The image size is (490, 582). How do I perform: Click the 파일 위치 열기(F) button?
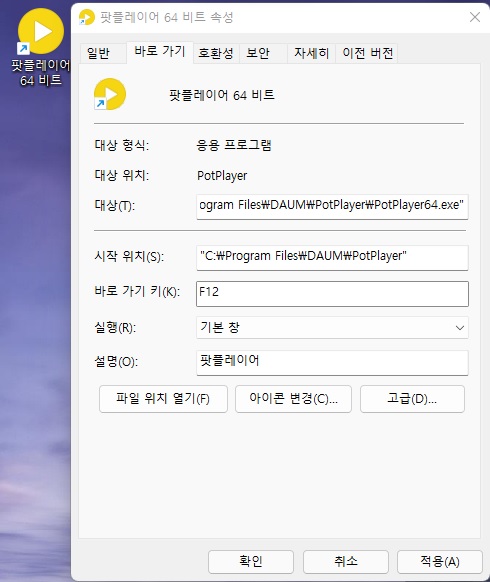coord(163,399)
